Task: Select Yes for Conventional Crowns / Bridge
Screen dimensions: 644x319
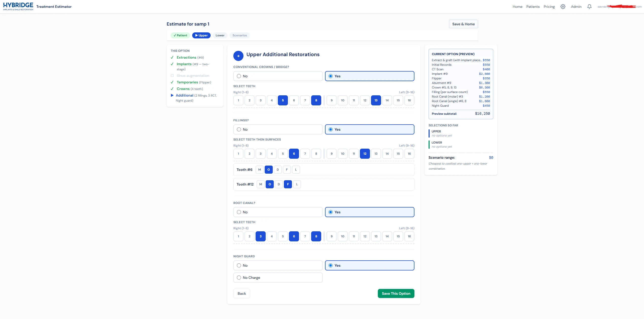Action: click(x=369, y=76)
